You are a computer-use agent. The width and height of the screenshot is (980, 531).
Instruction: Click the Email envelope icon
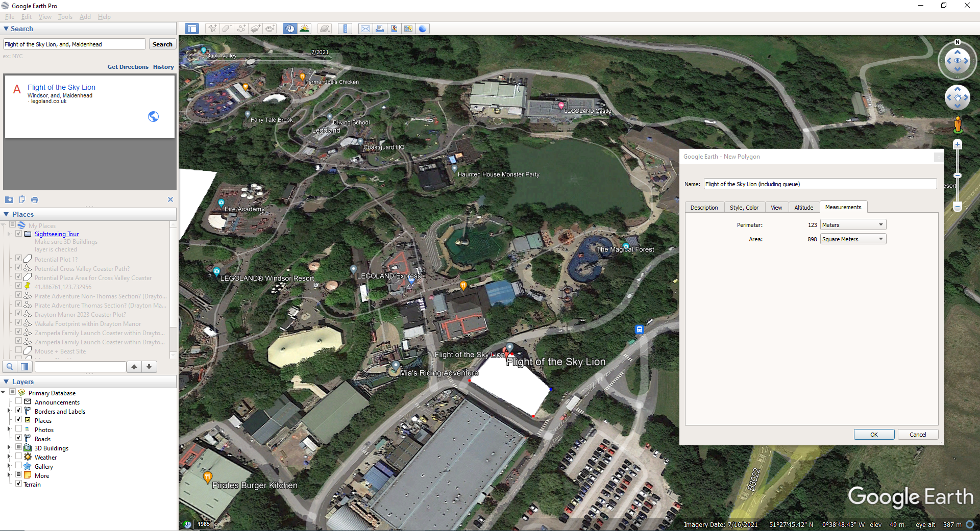click(x=365, y=29)
